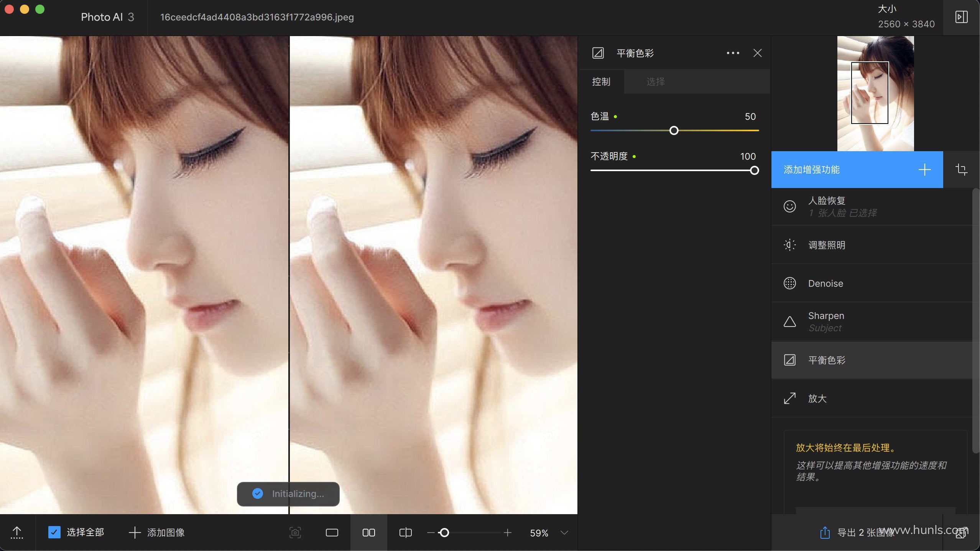Open the 平衡色彩 panel three-dot menu
This screenshot has width=980, height=551.
733,53
